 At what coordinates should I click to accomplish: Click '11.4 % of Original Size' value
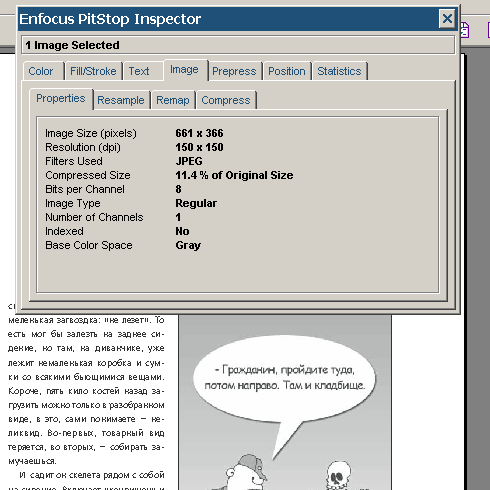point(234,175)
